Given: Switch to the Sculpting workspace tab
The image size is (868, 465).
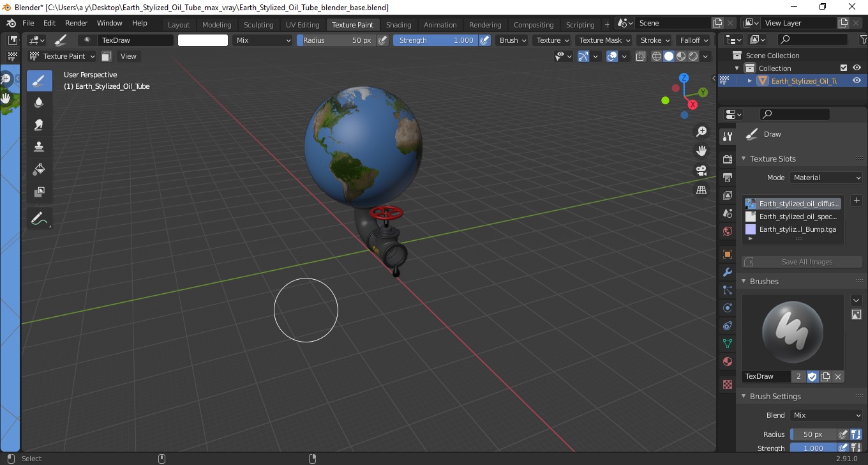Looking at the screenshot, I should tap(258, 25).
